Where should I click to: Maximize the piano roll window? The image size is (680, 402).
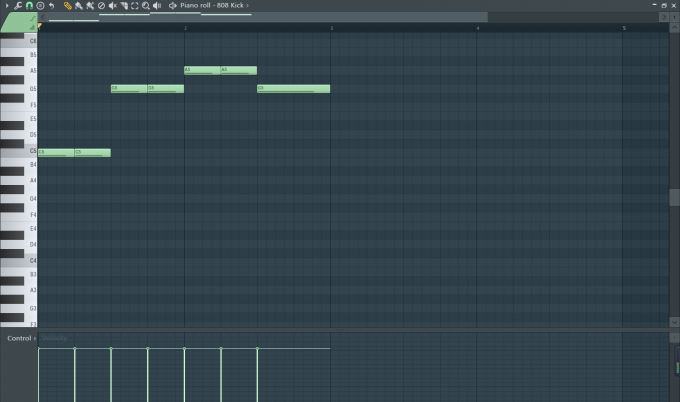click(664, 5)
